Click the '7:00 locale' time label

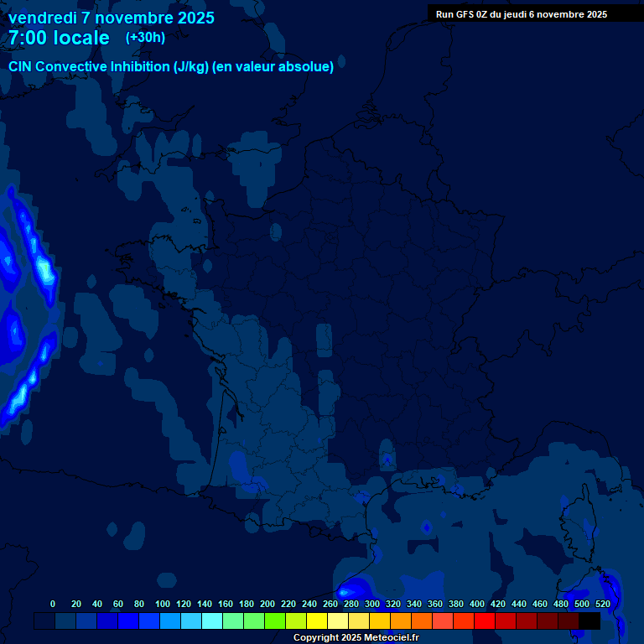pyautogui.click(x=59, y=39)
